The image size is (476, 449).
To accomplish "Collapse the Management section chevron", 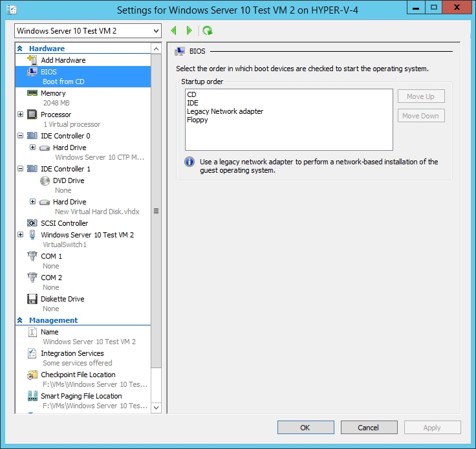I will 20,320.
